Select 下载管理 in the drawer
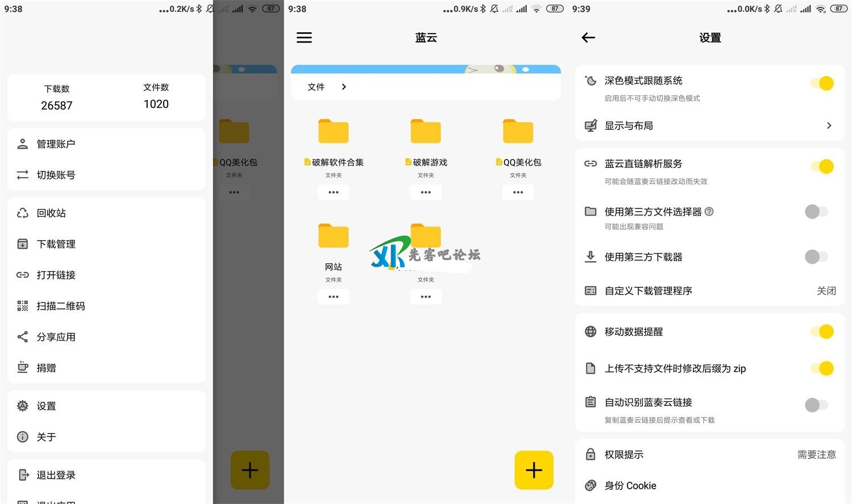This screenshot has width=852, height=504. (56, 244)
